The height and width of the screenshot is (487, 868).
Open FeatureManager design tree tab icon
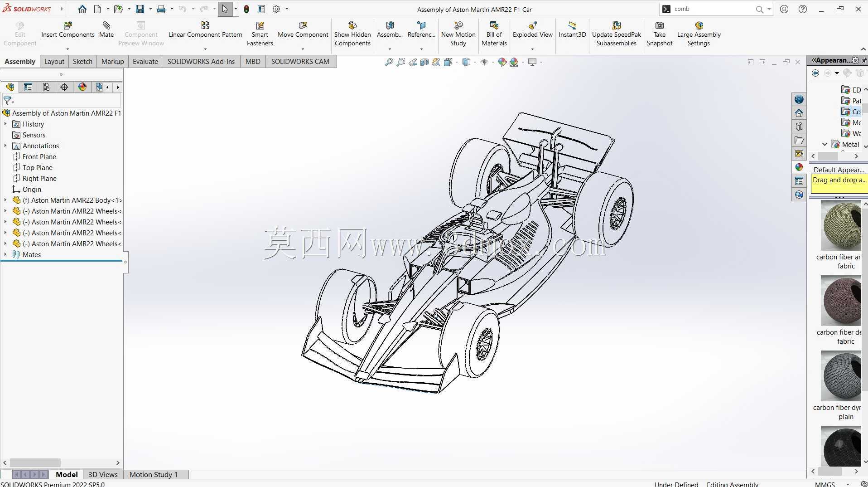(x=10, y=87)
